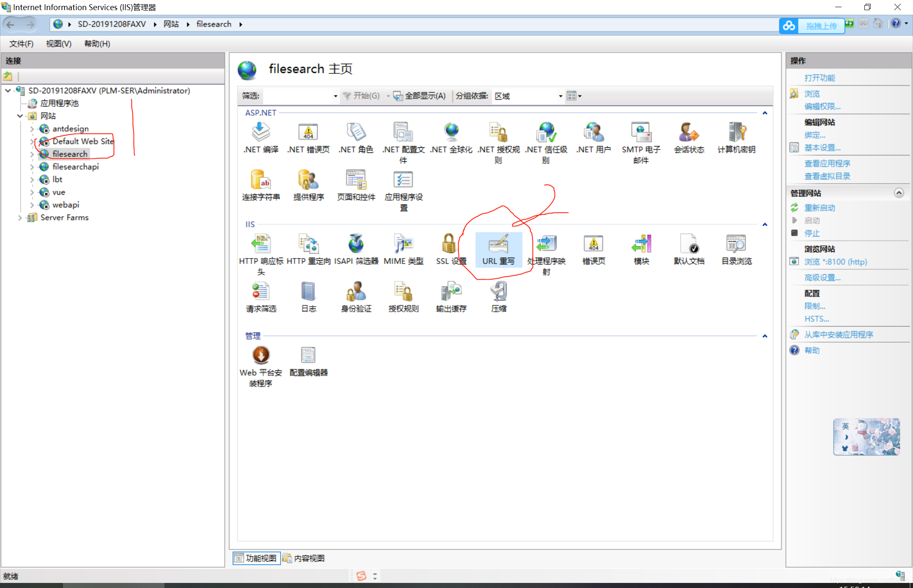Open the Web 平台安装程序 icon

coord(261,366)
